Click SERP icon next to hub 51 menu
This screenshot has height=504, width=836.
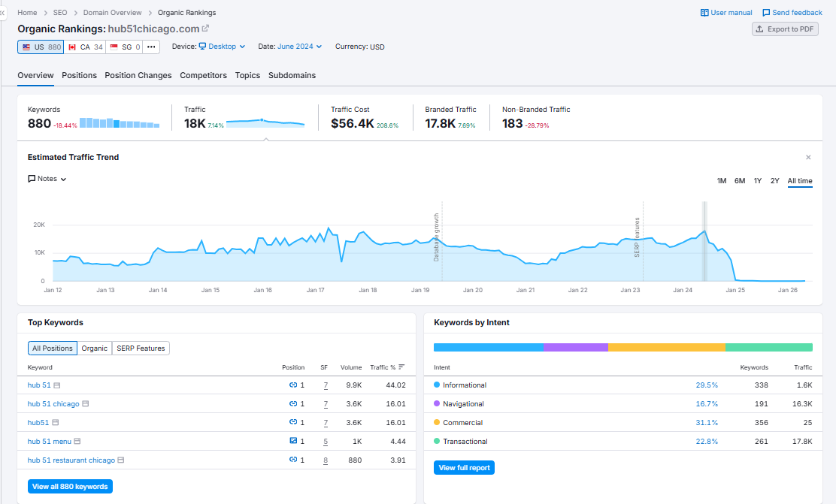click(x=77, y=441)
